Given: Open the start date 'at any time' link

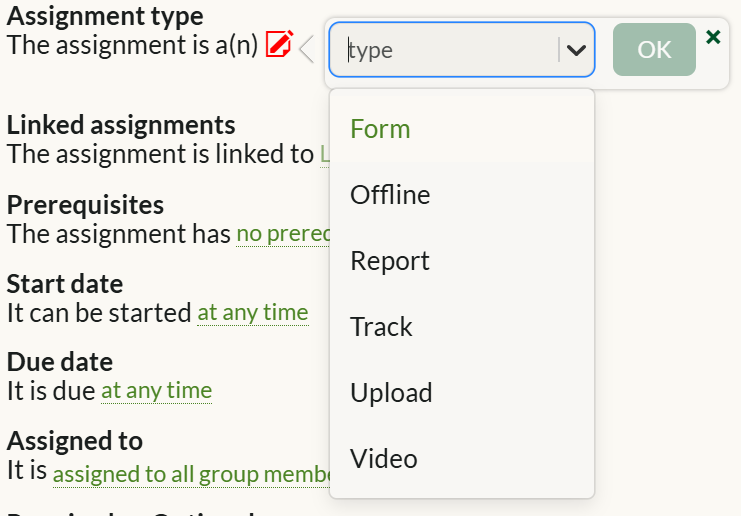Looking at the screenshot, I should click(x=253, y=313).
